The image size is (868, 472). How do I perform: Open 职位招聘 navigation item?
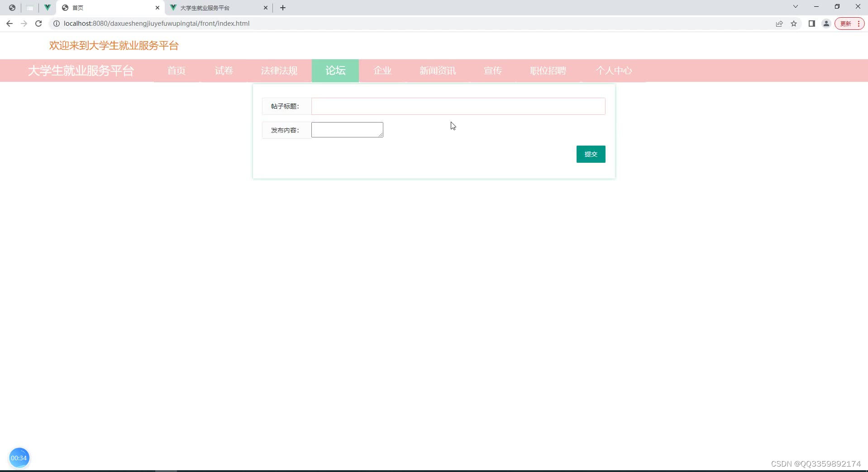pyautogui.click(x=548, y=71)
